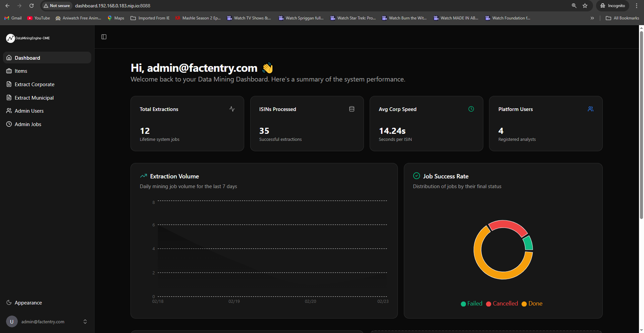Click the Avg Corp Speed clock icon
This screenshot has height=333, width=644.
coord(471,109)
